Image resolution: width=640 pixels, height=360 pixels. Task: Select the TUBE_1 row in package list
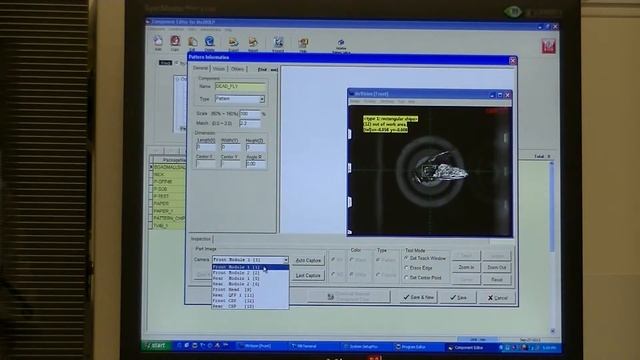click(x=169, y=226)
